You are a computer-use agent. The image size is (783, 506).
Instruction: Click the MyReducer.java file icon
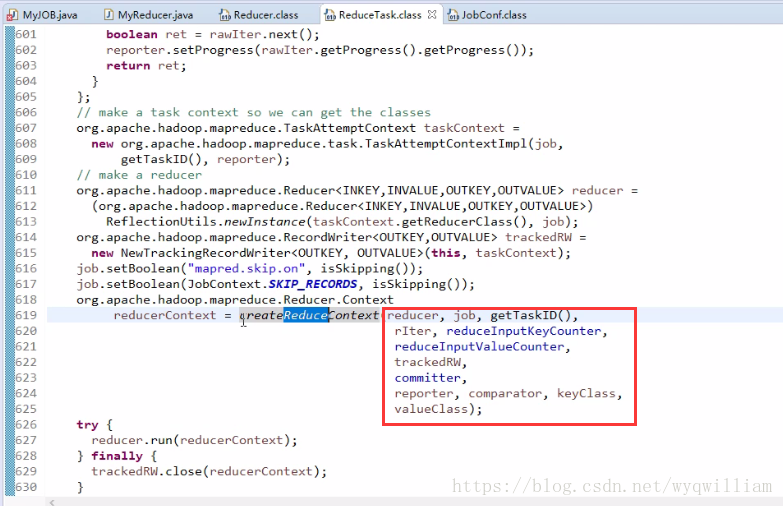coord(108,15)
